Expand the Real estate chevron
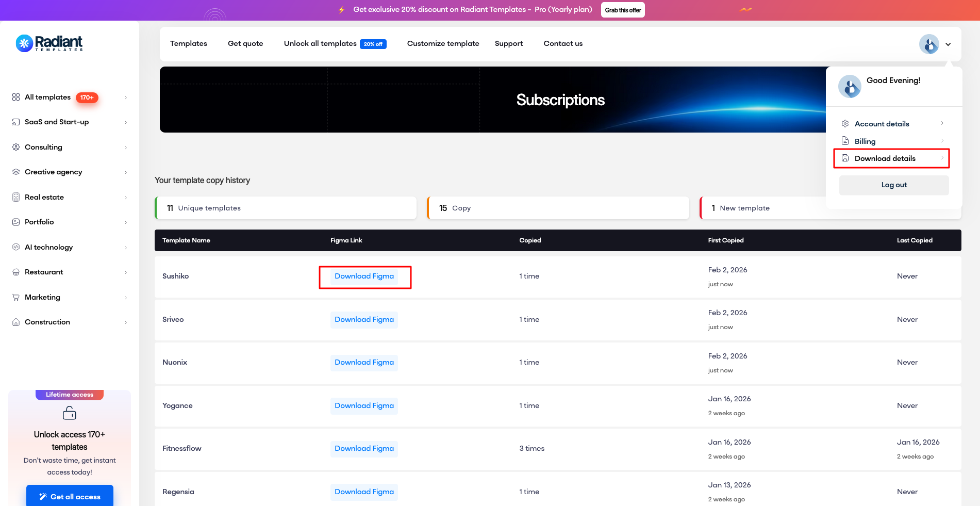 (x=125, y=198)
